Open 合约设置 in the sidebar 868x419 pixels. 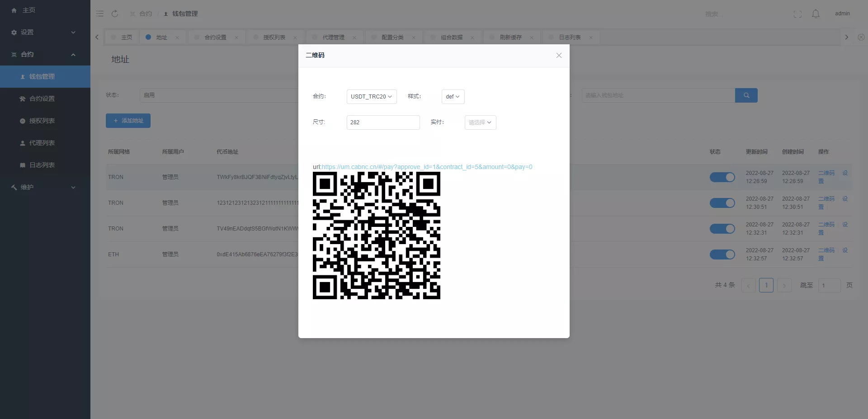[x=42, y=99]
